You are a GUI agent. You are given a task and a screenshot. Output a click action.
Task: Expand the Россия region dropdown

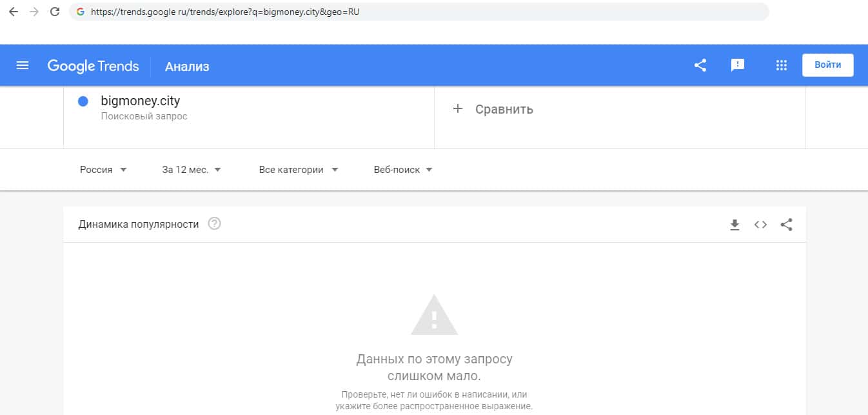pyautogui.click(x=103, y=170)
